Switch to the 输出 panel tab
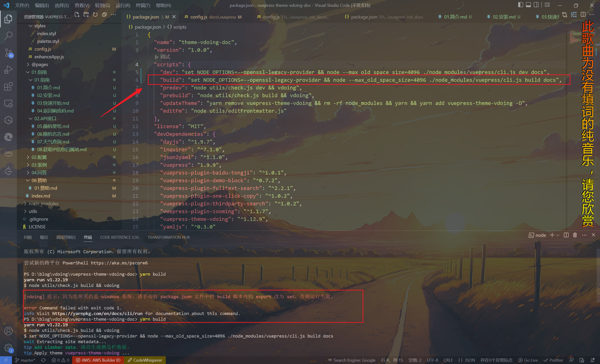 pyautogui.click(x=44, y=237)
